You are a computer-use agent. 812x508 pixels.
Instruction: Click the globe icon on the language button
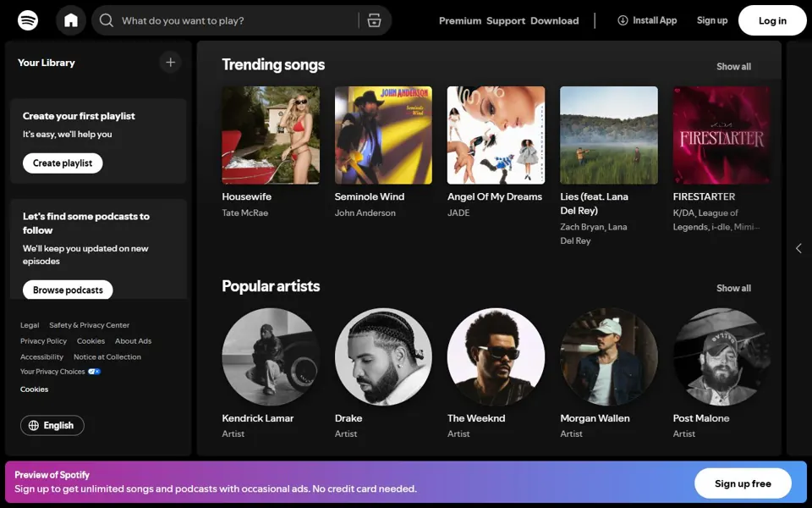[34, 426]
